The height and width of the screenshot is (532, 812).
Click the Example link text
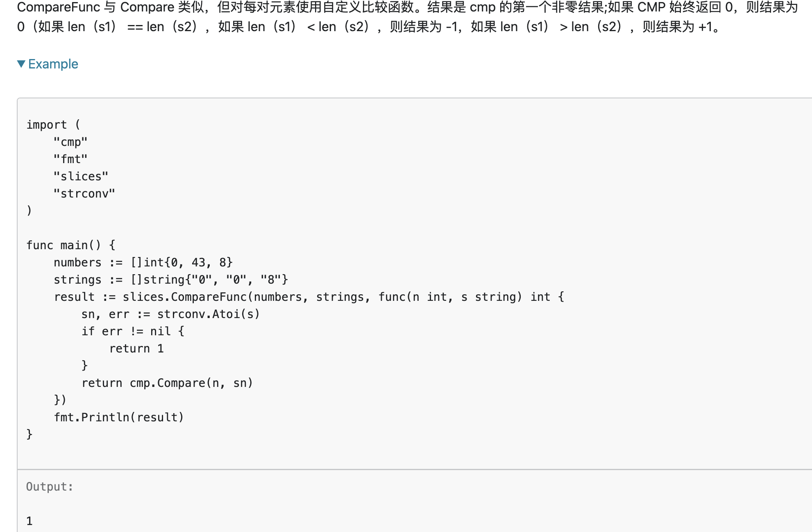[x=53, y=64]
